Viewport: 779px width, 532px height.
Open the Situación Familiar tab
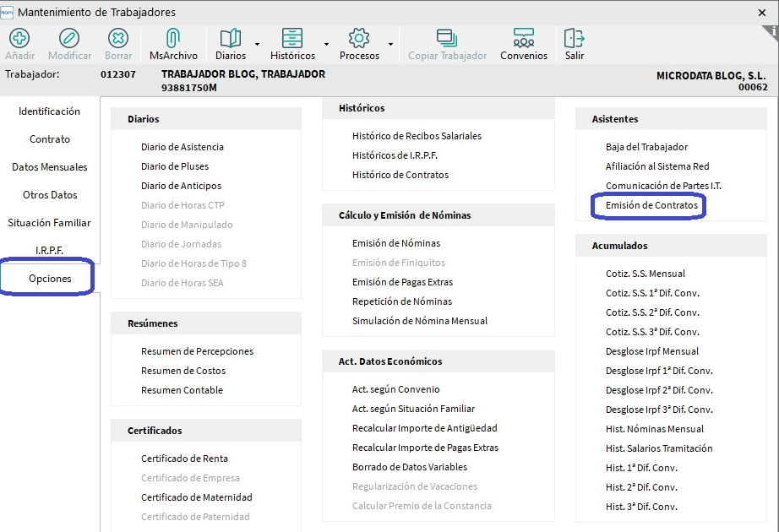[50, 223]
